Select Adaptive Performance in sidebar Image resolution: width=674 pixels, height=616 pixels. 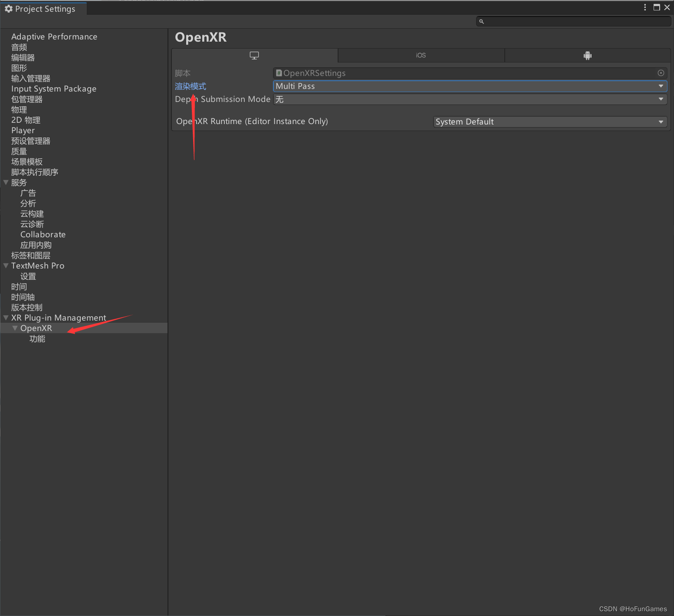pyautogui.click(x=54, y=37)
